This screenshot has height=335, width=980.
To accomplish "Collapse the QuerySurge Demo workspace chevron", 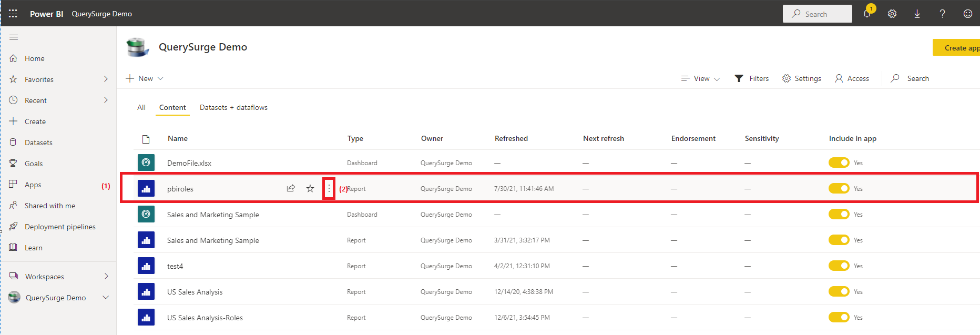I will (x=106, y=297).
